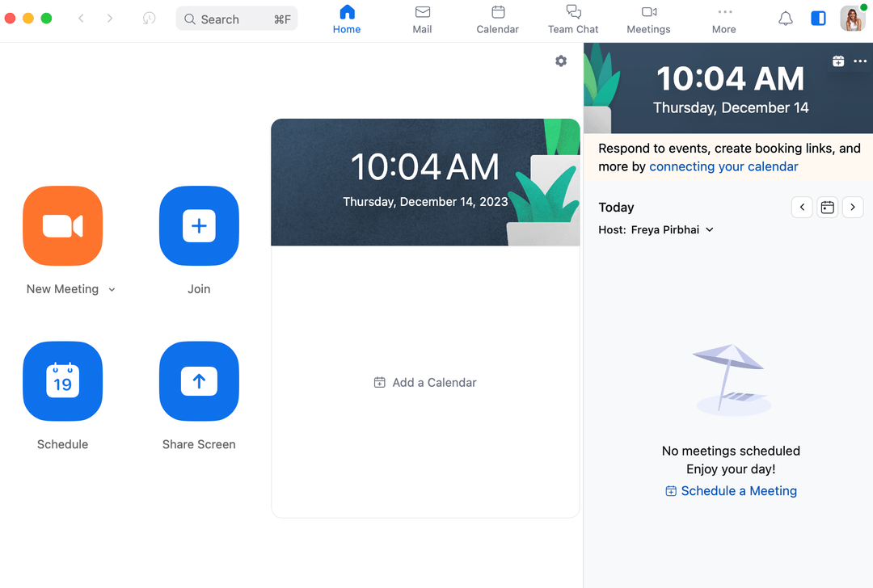Image resolution: width=873 pixels, height=588 pixels.
Task: Open the Team Chat tab
Action: (x=572, y=19)
